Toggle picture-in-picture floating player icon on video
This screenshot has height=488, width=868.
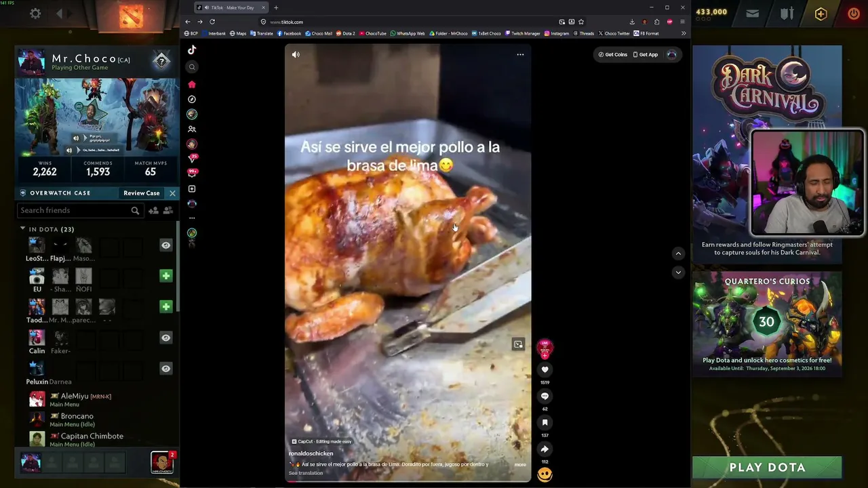[x=518, y=344]
